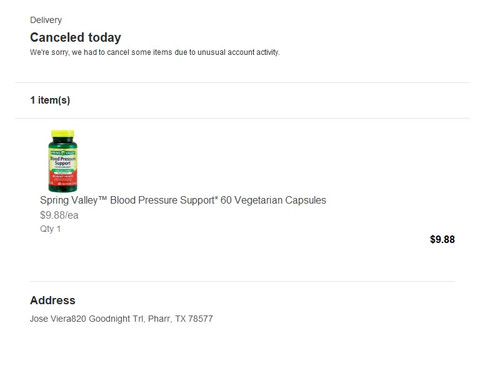Select the 'Address' section heading
The width and height of the screenshot is (500, 366).
click(x=53, y=300)
